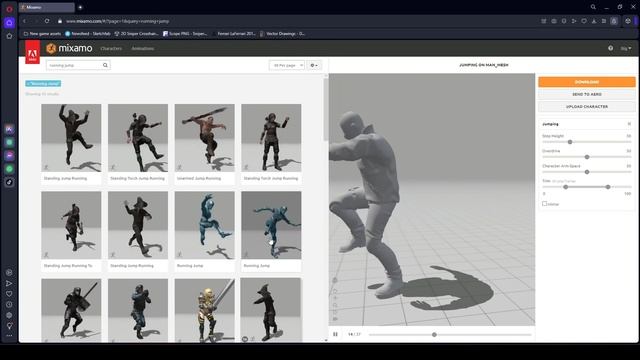Open the Vector Drawings bookmark
Screen dimensions: 640x360
282,34
